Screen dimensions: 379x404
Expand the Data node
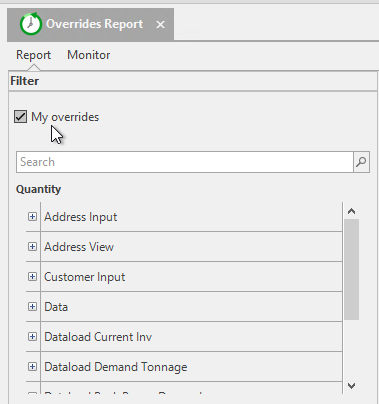click(32, 307)
